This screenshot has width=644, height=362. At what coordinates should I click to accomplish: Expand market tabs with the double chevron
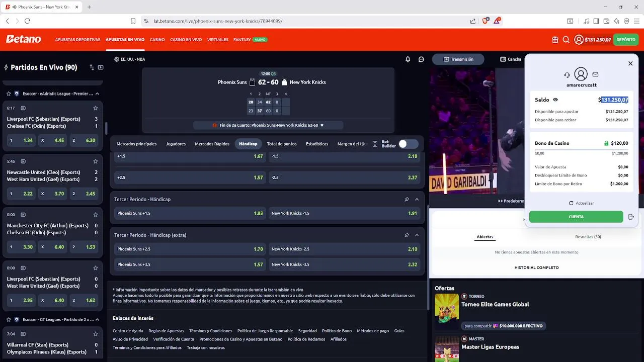click(x=375, y=144)
